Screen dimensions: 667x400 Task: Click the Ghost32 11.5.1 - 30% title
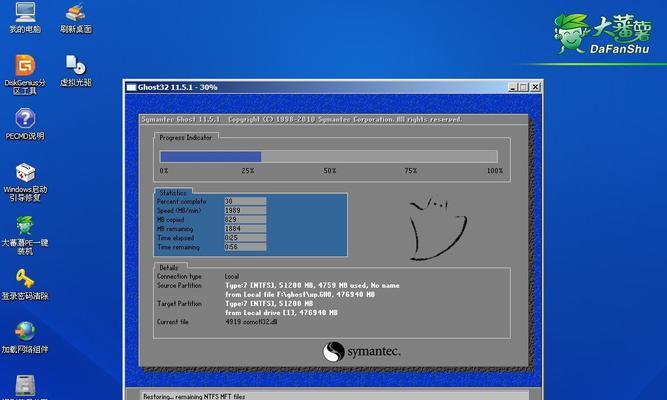point(177,87)
